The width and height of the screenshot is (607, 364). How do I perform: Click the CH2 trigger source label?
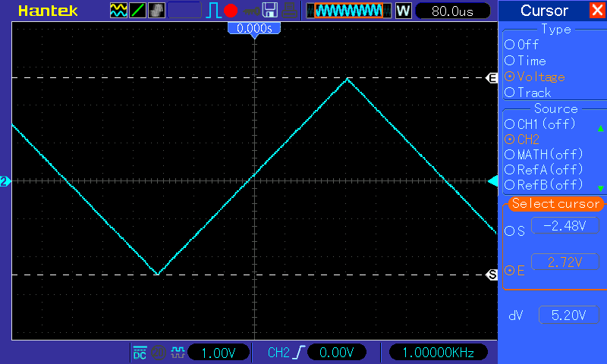click(x=278, y=353)
